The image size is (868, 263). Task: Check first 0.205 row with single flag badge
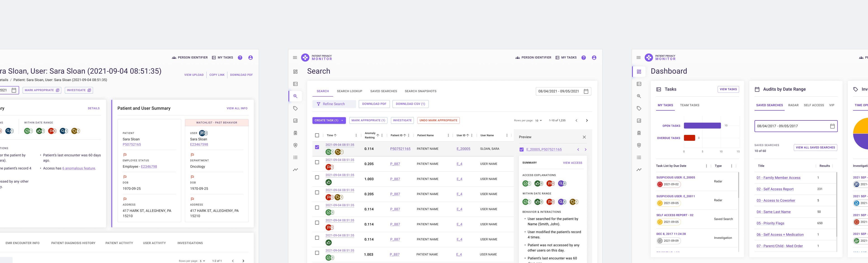(317, 163)
